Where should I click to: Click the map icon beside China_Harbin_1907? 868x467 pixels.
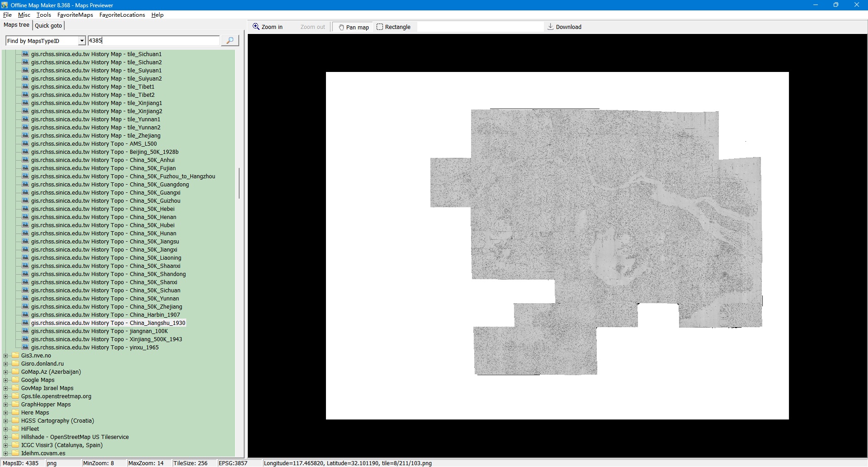tap(25, 315)
